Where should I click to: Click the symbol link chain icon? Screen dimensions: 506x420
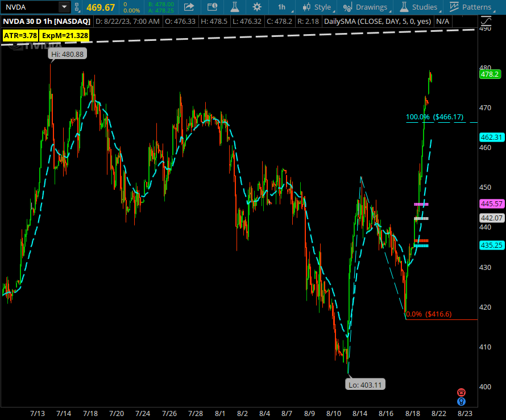click(x=77, y=7)
